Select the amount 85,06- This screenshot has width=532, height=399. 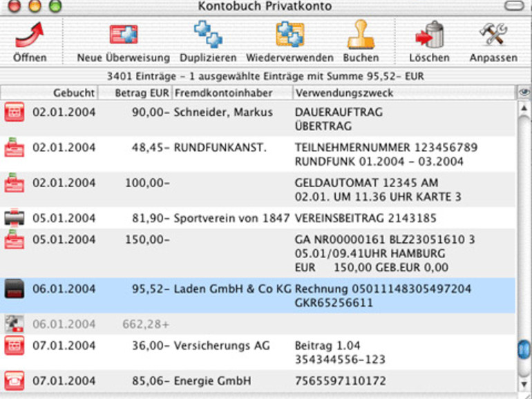click(x=151, y=381)
